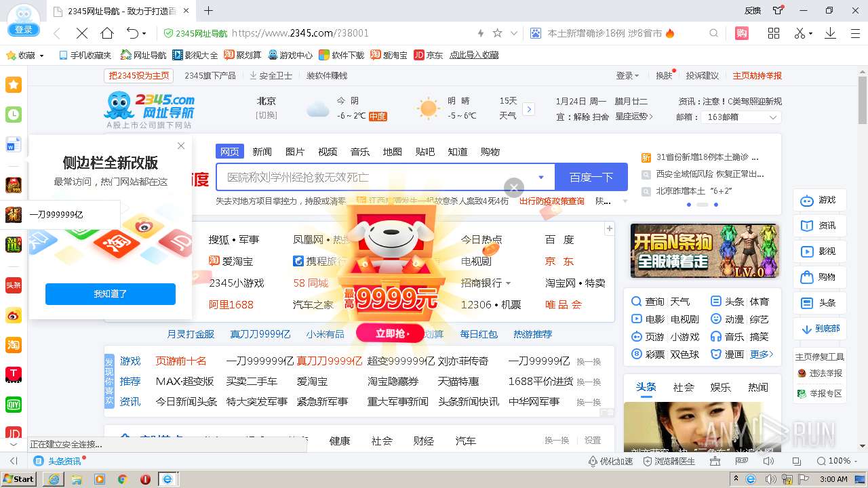
Task: Click the speed boost lightning icon
Action: coord(481,33)
